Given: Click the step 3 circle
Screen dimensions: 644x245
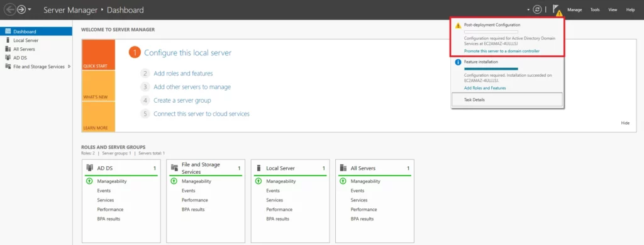Looking at the screenshot, I should tap(145, 87).
